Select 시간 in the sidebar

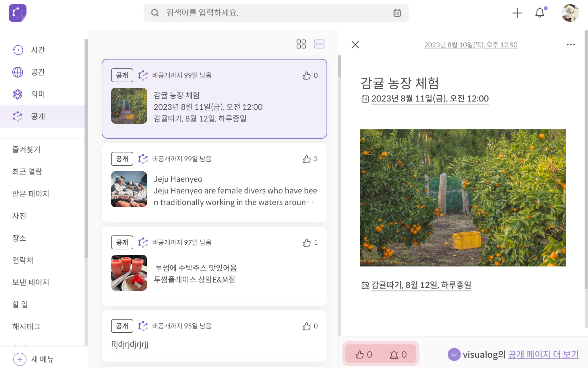42,50
